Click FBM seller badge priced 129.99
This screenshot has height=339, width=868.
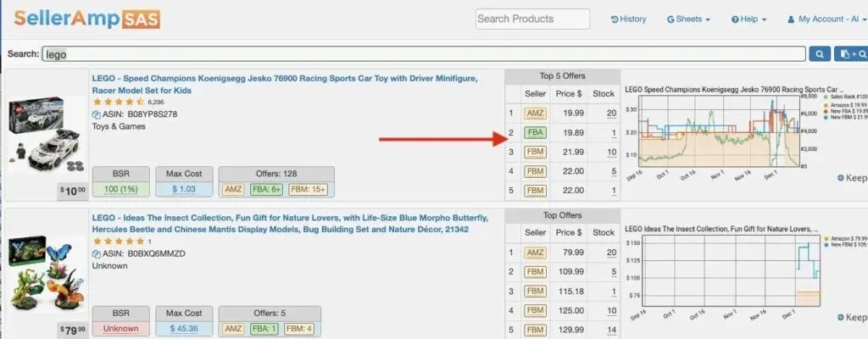point(536,331)
